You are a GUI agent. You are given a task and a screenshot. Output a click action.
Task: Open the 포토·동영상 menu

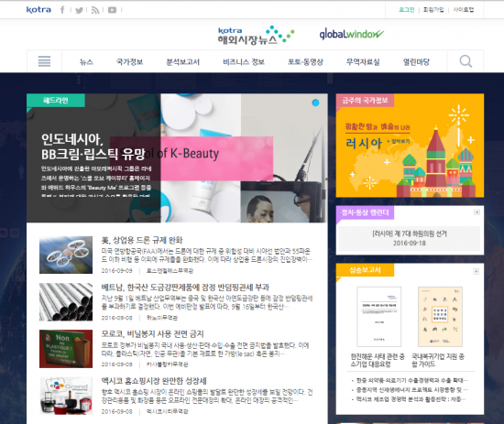coord(305,62)
